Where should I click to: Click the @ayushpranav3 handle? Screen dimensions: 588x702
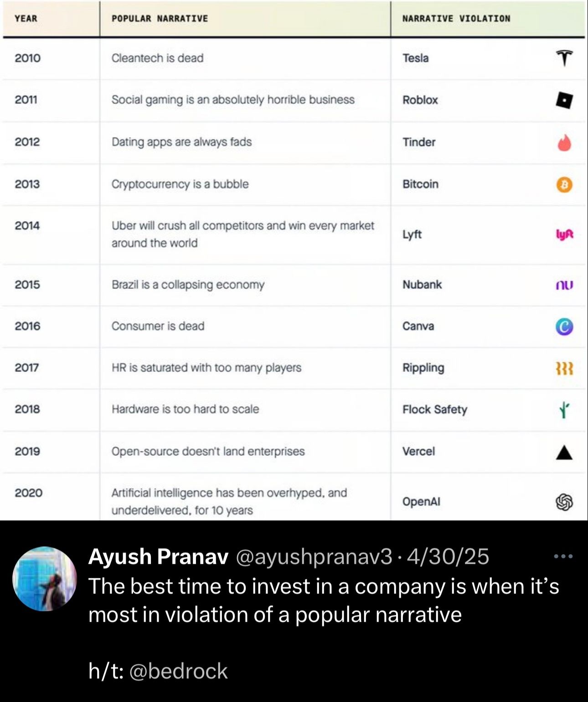coord(314,556)
